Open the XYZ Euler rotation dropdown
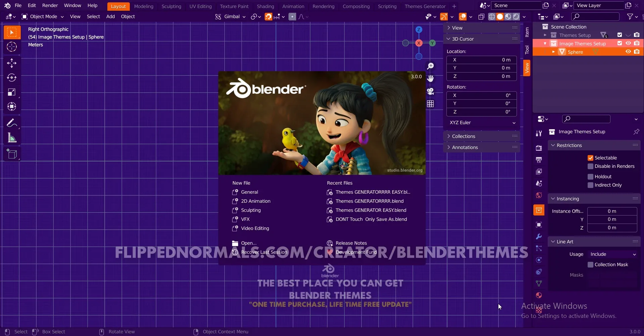 482,123
